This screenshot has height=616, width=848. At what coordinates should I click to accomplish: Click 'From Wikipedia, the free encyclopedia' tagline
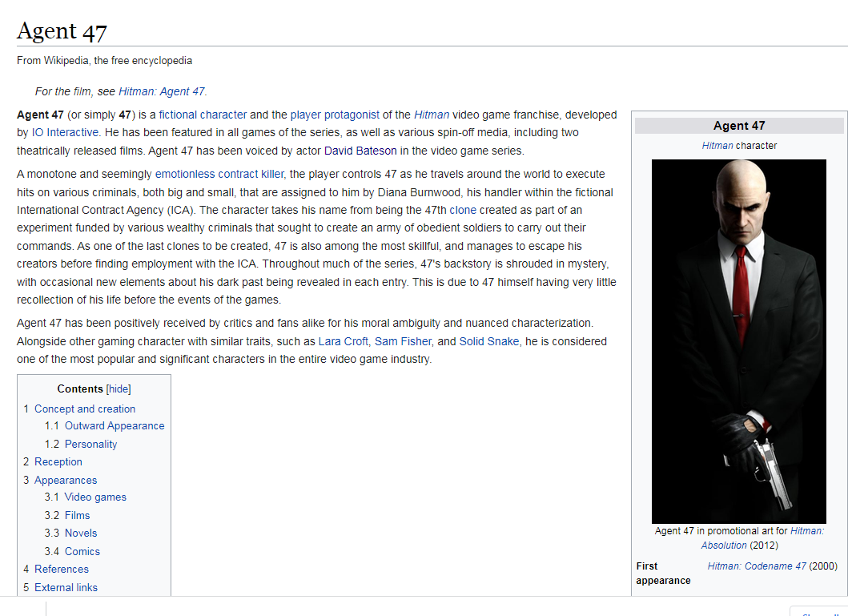click(104, 61)
